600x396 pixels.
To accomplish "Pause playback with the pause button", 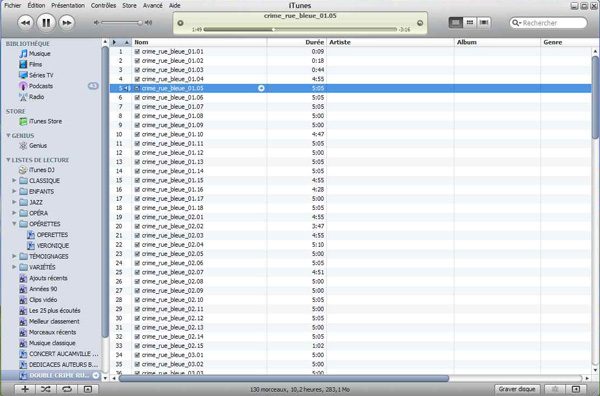I will tap(46, 23).
